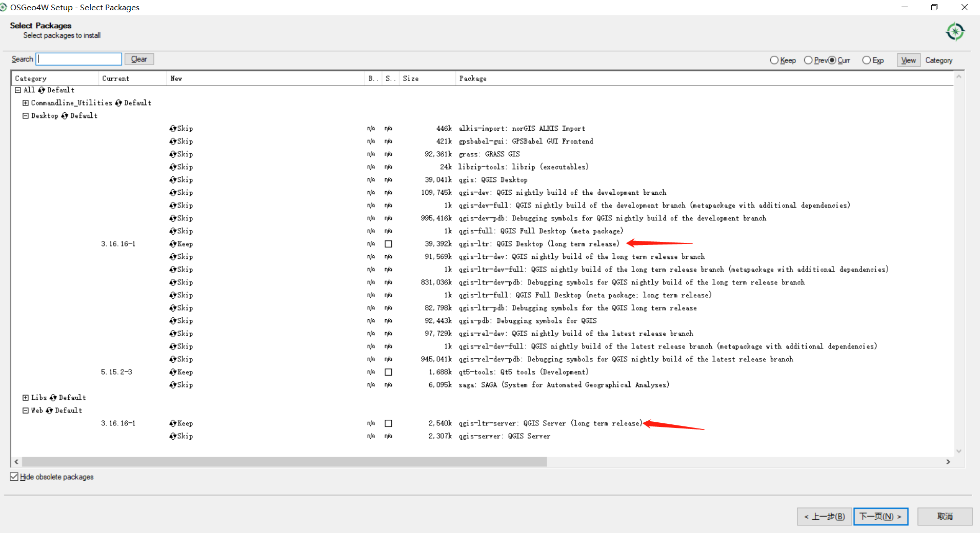980x533 pixels.
Task: Click horizontal scrollbar left arrow
Action: point(16,462)
